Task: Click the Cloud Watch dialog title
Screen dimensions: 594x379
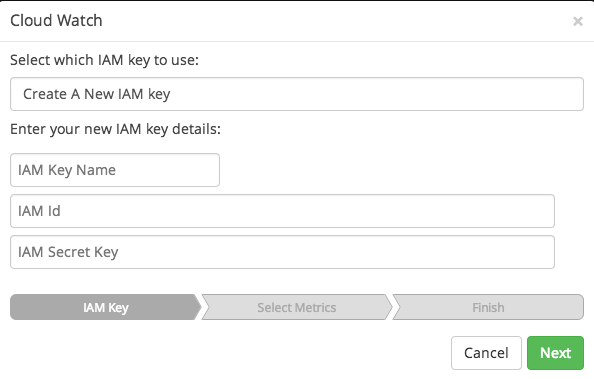Action: pos(56,20)
